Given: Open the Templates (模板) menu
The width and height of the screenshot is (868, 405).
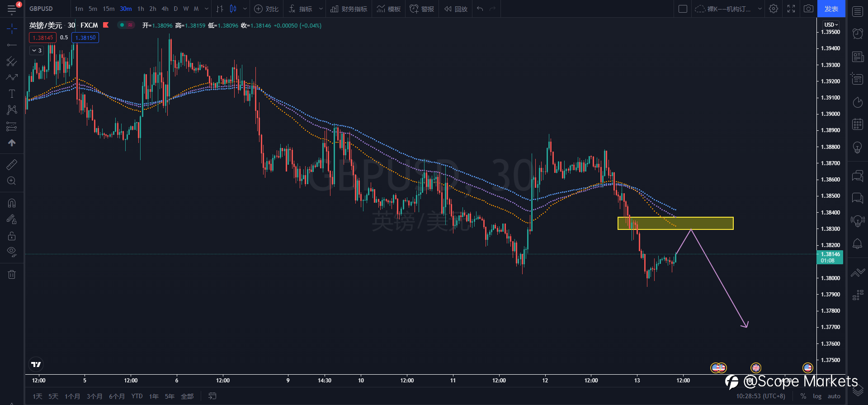Looking at the screenshot, I should [389, 9].
